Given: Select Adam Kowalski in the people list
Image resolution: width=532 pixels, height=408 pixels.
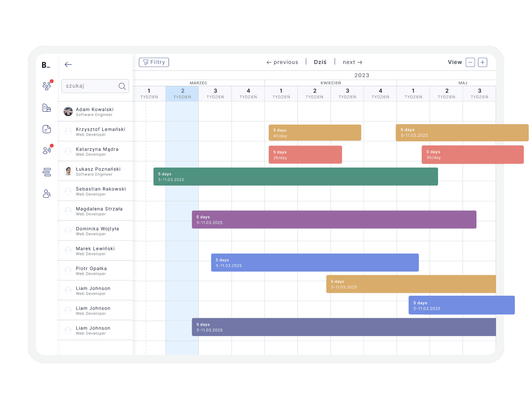Looking at the screenshot, I should click(94, 111).
